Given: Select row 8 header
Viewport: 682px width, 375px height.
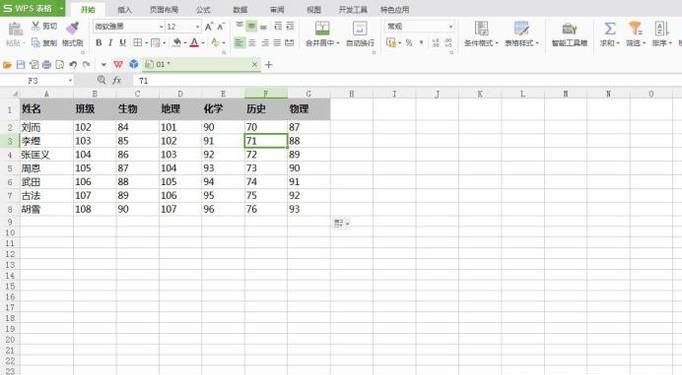Looking at the screenshot, I should tap(10, 209).
